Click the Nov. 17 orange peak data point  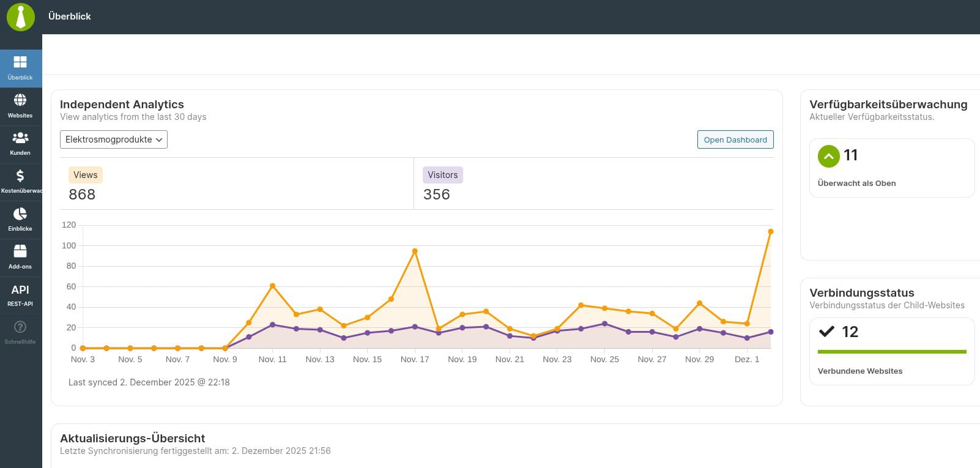[x=415, y=251]
